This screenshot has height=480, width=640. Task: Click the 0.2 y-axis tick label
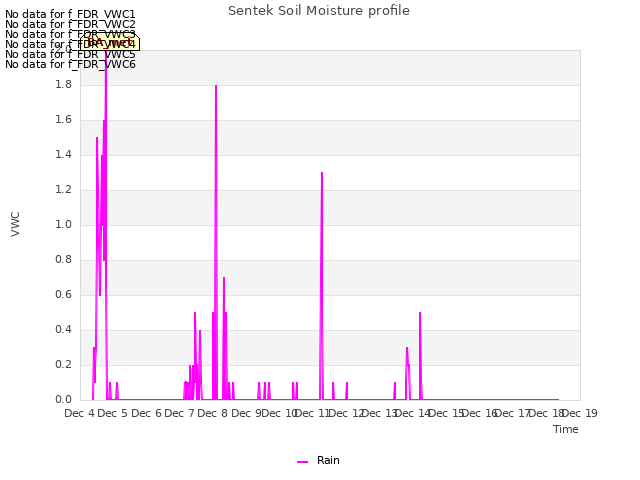coord(63,365)
